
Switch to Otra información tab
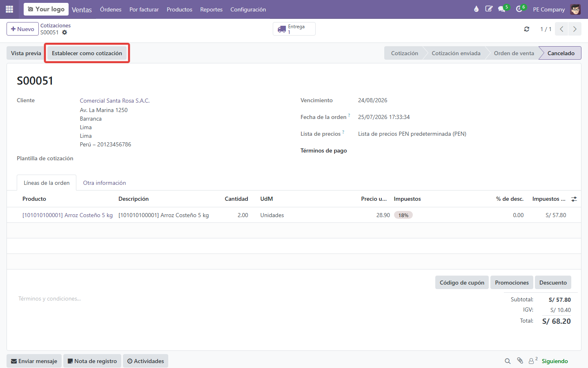pos(105,183)
